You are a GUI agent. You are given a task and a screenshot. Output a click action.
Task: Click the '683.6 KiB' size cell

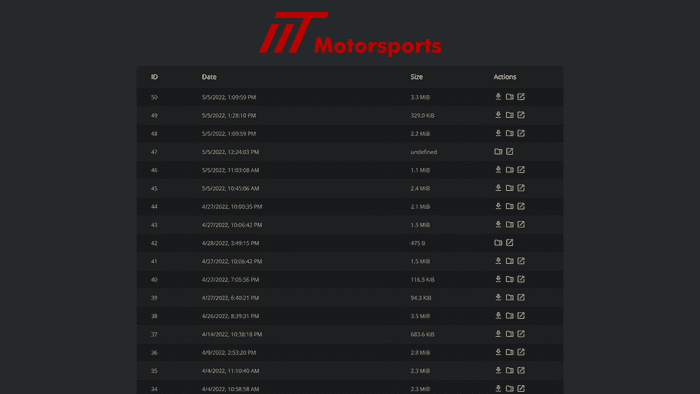(422, 334)
